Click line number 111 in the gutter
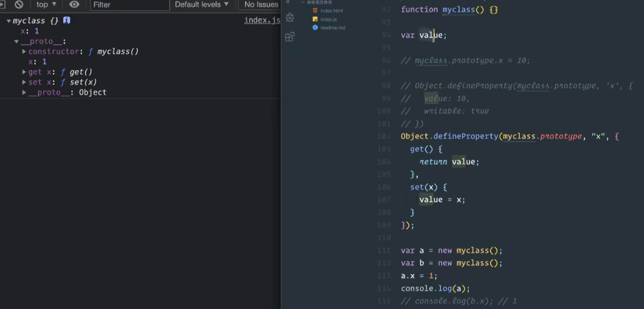The height and width of the screenshot is (309, 644). pos(384,251)
